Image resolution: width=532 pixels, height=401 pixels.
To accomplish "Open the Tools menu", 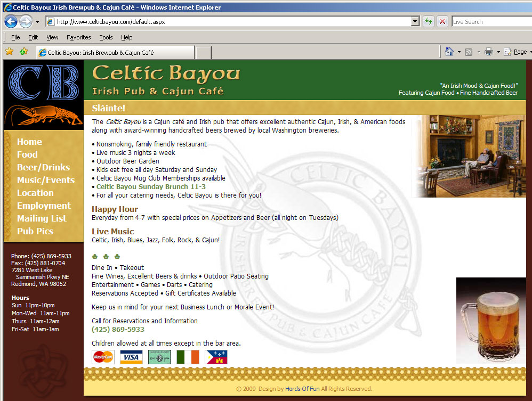I will (106, 37).
